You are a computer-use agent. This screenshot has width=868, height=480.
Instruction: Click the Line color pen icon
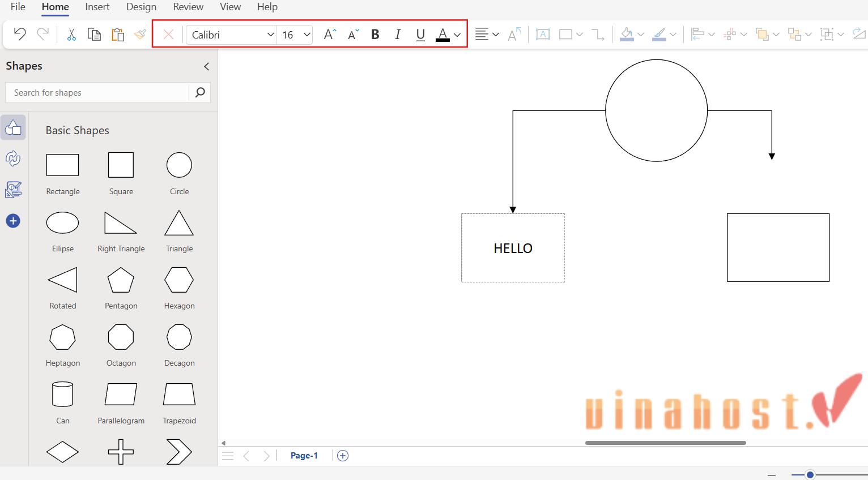coord(659,35)
